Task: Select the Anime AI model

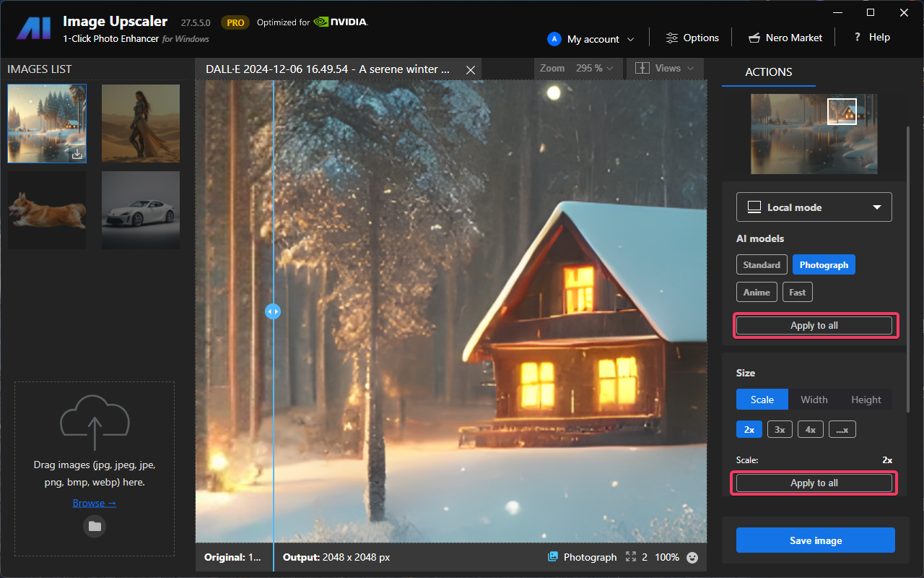Action: [757, 292]
